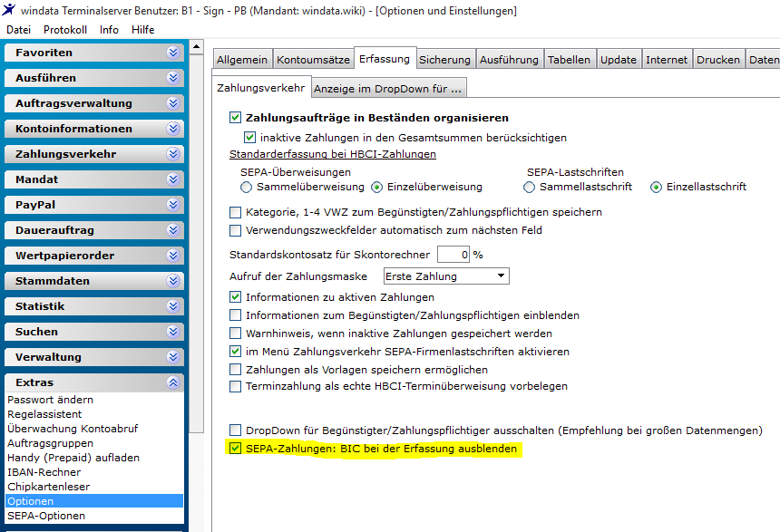Click the Zahlungsverkehr sidebar panel header
780x532 pixels.
[x=94, y=154]
